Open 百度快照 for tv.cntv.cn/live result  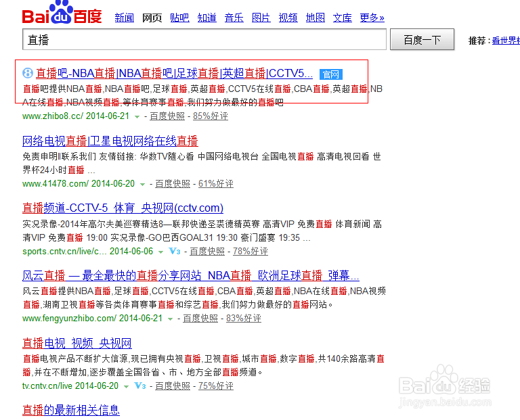point(173,386)
